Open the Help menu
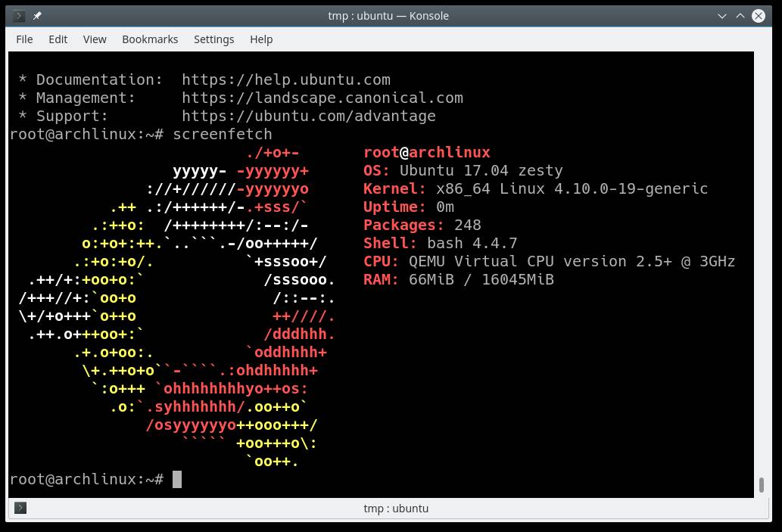 [261, 39]
